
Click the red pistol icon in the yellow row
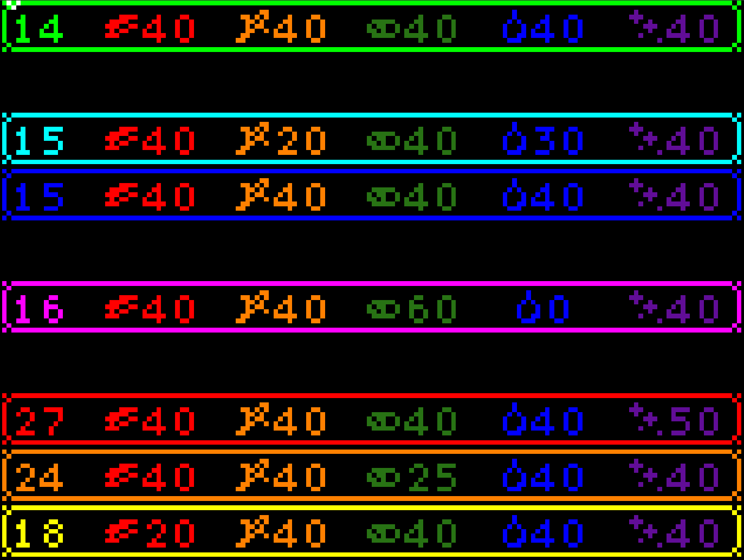122,533
